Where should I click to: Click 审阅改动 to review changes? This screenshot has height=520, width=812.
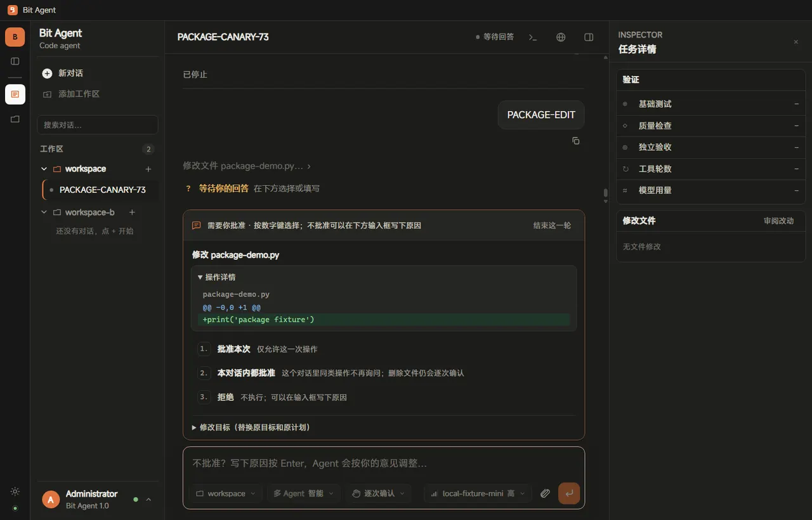click(778, 221)
